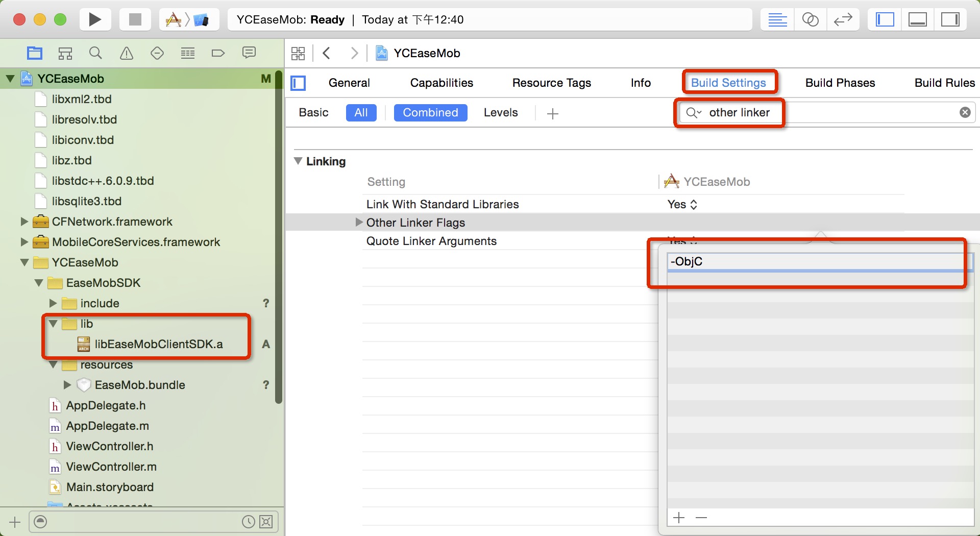Open the Project navigator
Image resolution: width=980 pixels, height=536 pixels.
pyautogui.click(x=35, y=53)
